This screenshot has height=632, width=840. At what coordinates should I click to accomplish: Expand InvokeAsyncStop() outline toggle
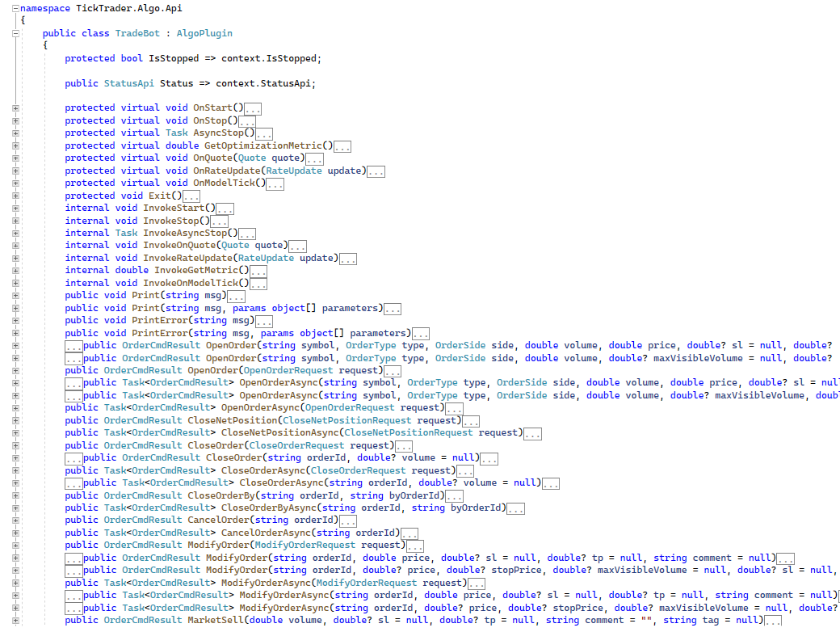click(15, 234)
